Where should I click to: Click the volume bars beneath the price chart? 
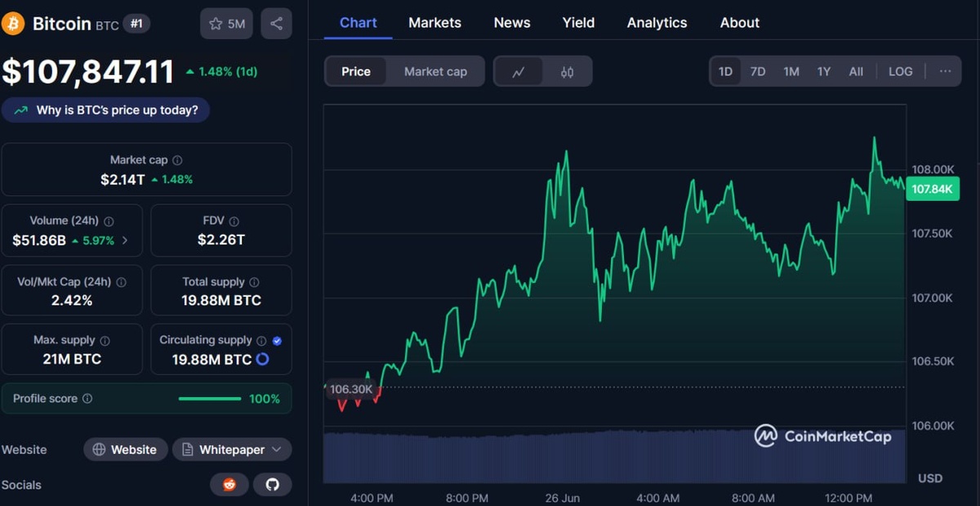(615, 458)
